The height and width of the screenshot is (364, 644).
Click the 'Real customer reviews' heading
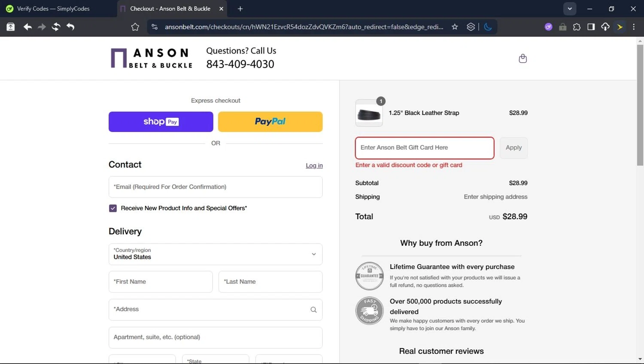point(441,351)
